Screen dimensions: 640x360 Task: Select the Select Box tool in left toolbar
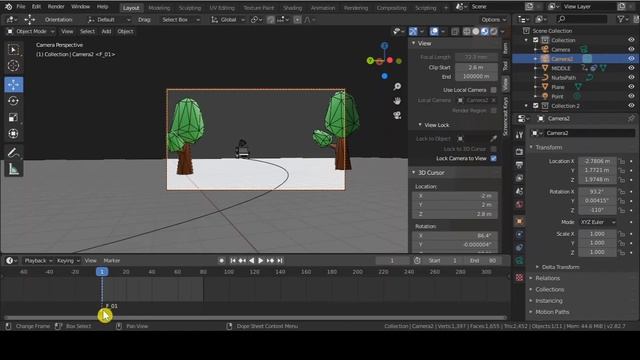(13, 49)
